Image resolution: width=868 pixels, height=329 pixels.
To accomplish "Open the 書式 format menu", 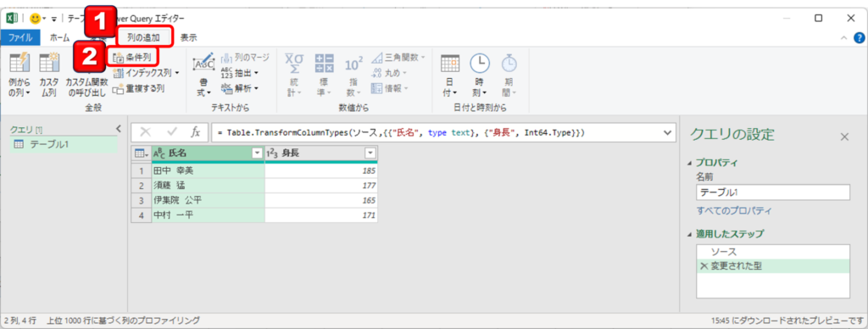I will point(203,75).
